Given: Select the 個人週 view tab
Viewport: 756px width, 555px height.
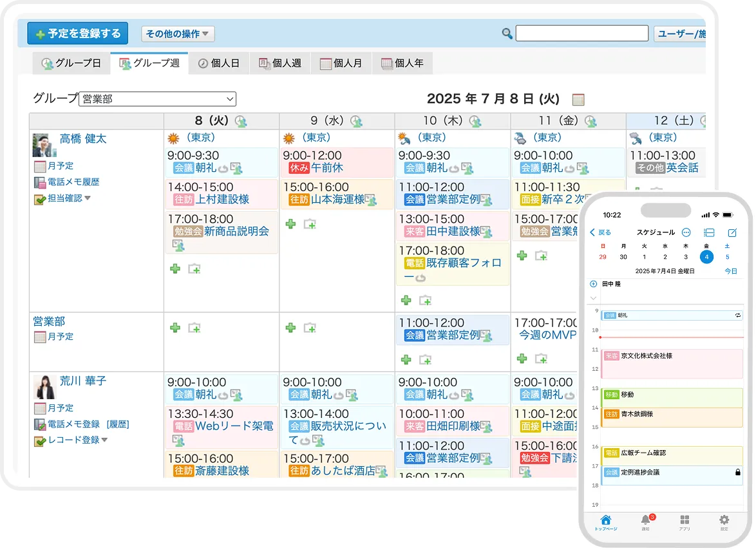Looking at the screenshot, I should (279, 63).
